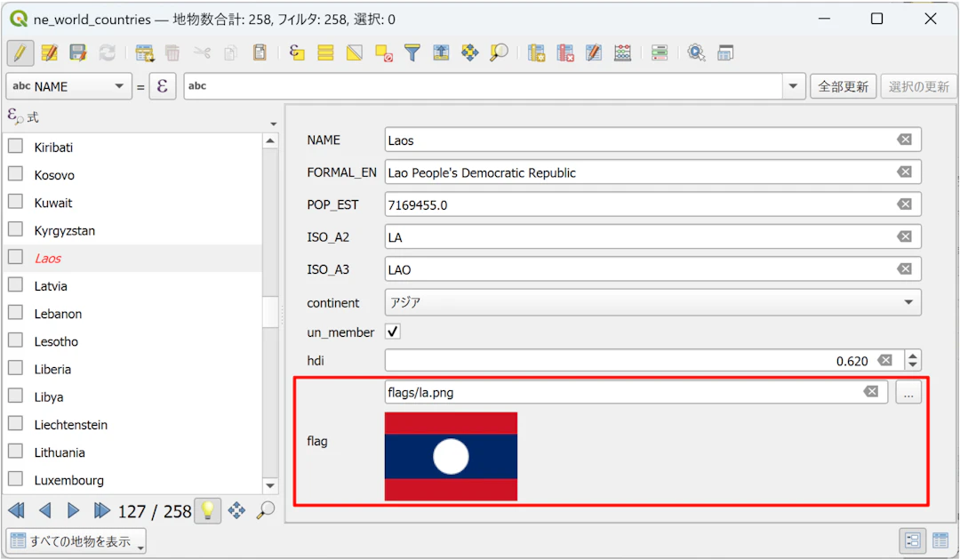
Task: Pan map to selected rows
Action: pos(469,53)
